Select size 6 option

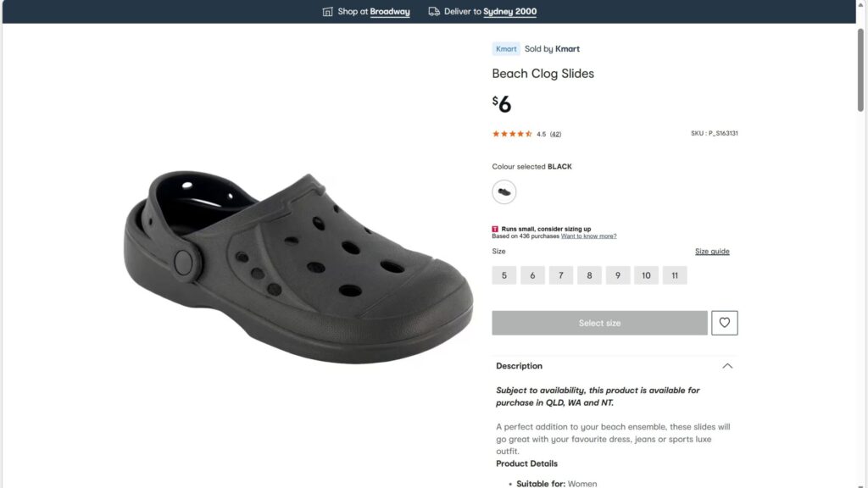click(532, 275)
